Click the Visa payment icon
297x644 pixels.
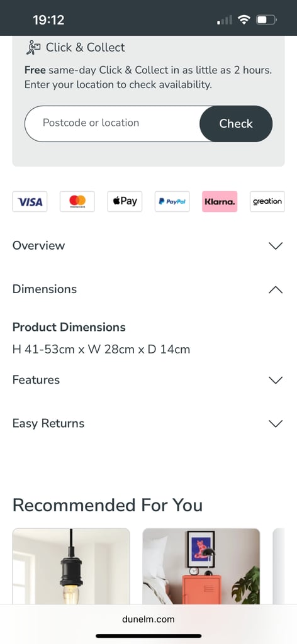pos(30,202)
